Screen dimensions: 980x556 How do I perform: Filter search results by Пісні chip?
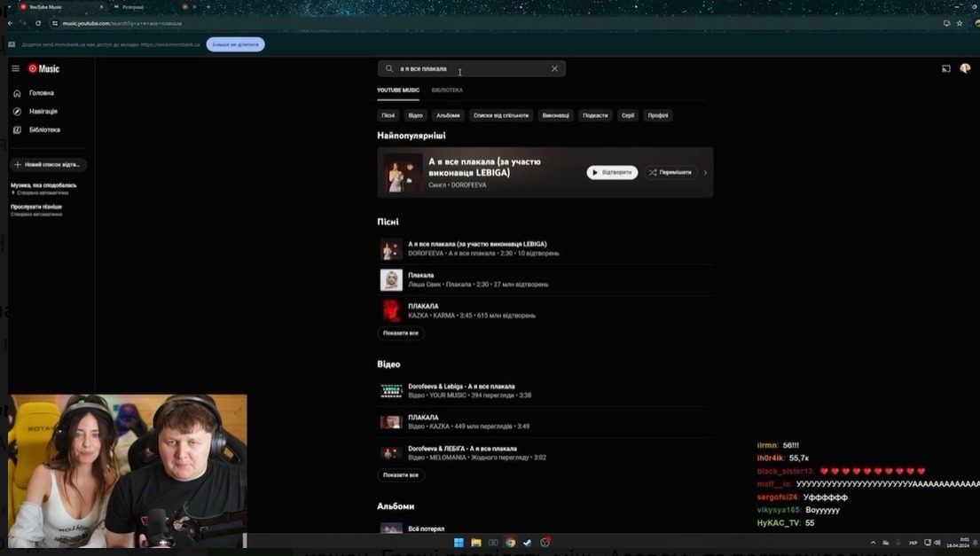388,115
